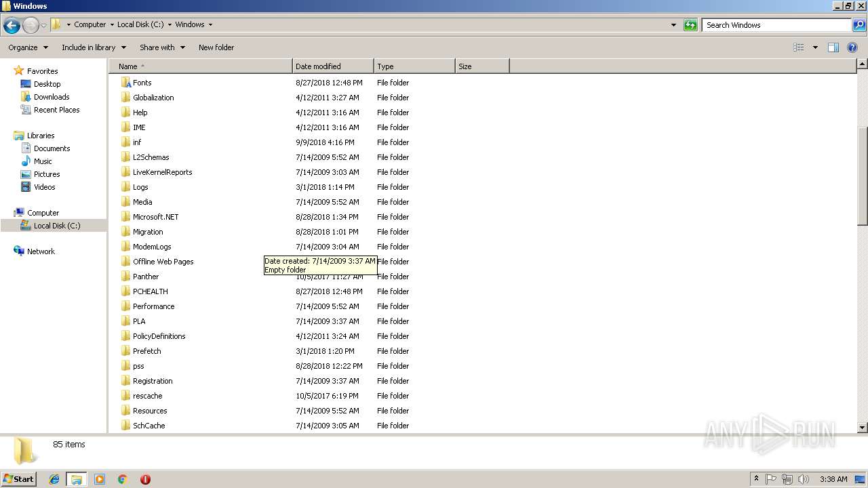The image size is (868, 488).
Task: Select the Offline Web Pages folder
Action: tap(163, 262)
